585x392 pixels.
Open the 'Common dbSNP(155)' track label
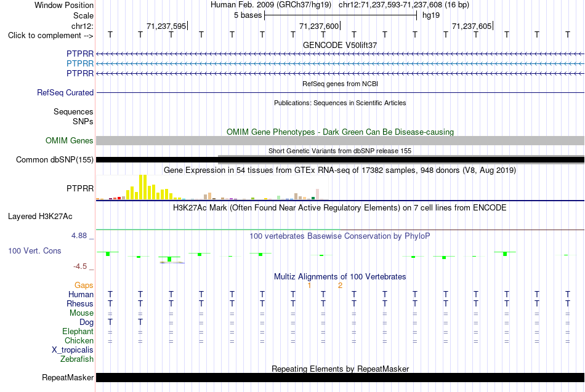54,159
